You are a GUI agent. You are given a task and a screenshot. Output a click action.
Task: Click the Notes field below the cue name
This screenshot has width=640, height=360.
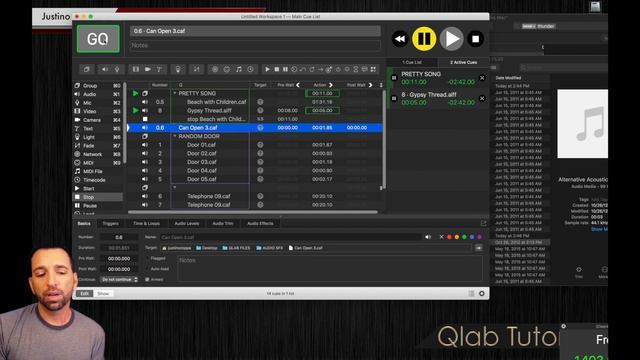pyautogui.click(x=256, y=45)
